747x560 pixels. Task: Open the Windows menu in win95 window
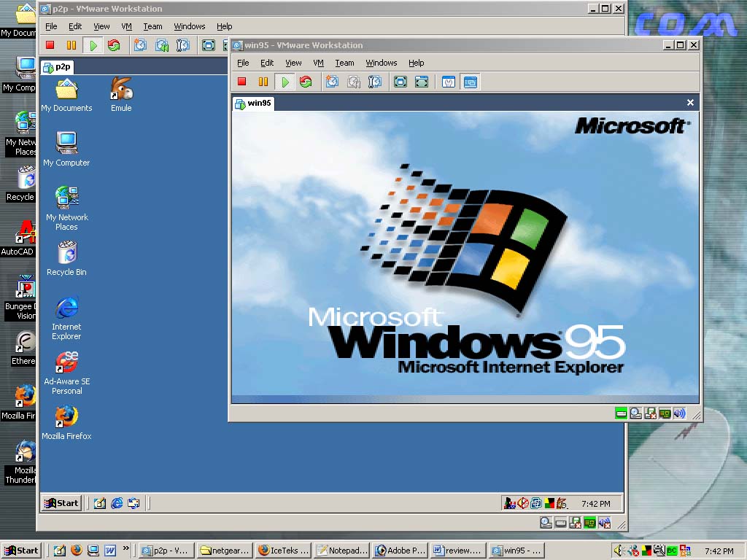point(381,63)
